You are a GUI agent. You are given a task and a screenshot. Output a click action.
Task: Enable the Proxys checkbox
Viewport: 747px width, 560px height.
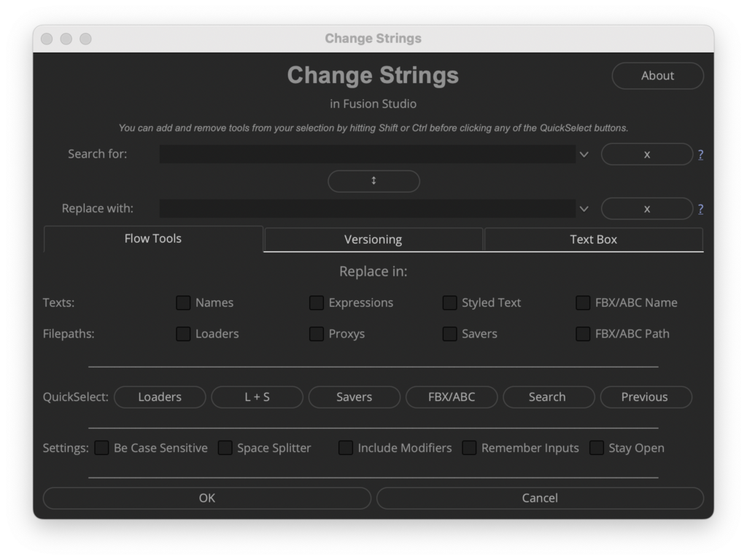click(317, 334)
